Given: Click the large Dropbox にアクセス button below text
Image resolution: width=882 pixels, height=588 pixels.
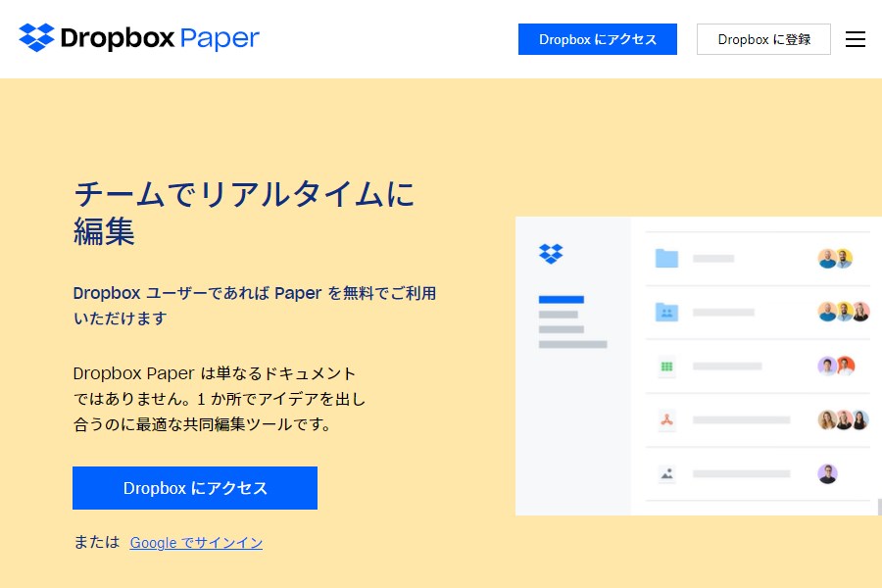Looking at the screenshot, I should pos(195,488).
